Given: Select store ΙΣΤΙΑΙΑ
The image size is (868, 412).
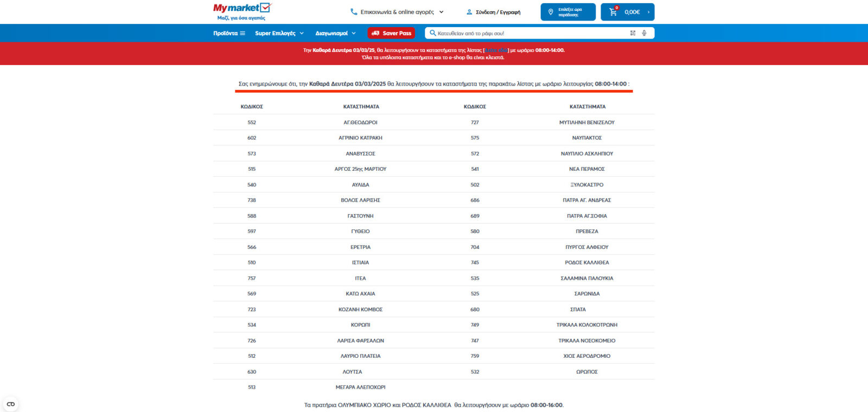Looking at the screenshot, I should (360, 262).
